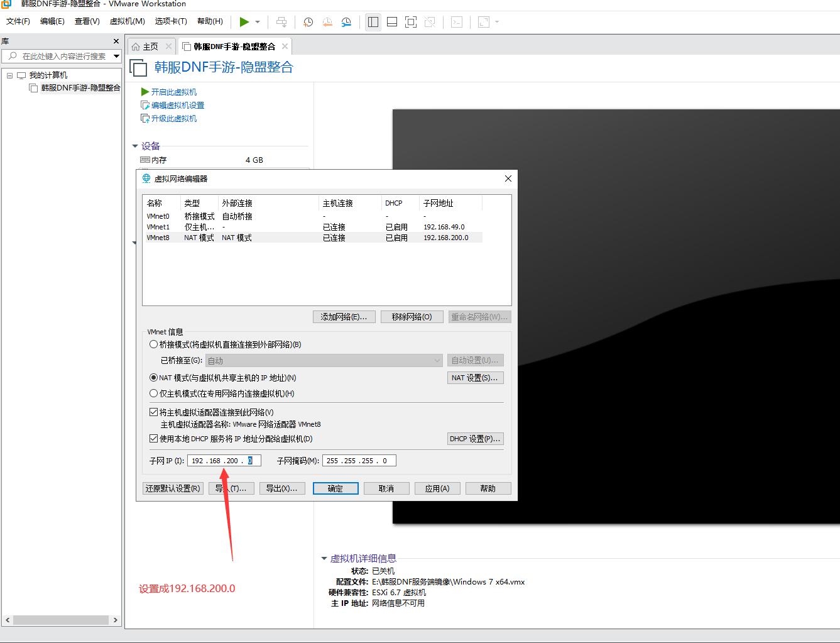The width and height of the screenshot is (840, 643).
Task: Click the NAT 设置 button
Action: click(x=474, y=378)
